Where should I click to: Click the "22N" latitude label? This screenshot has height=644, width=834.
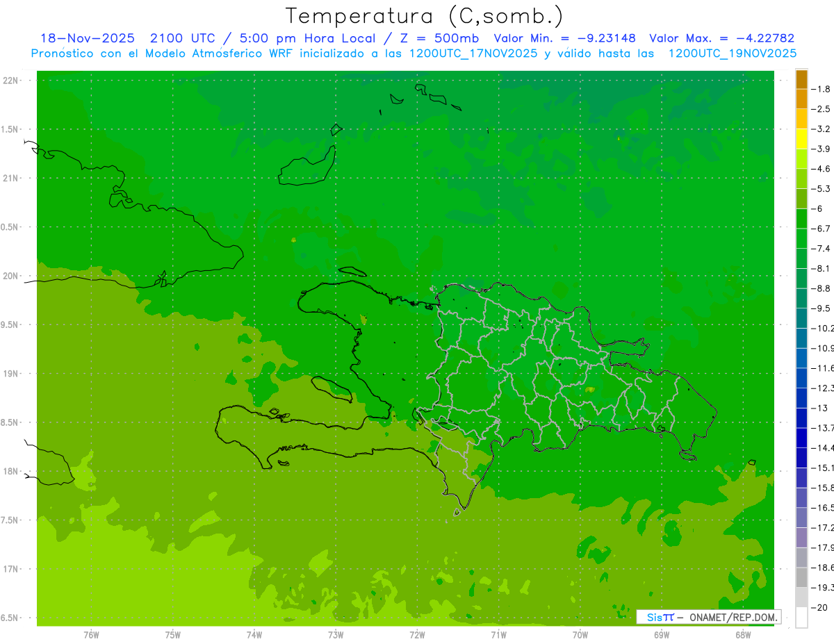point(11,81)
